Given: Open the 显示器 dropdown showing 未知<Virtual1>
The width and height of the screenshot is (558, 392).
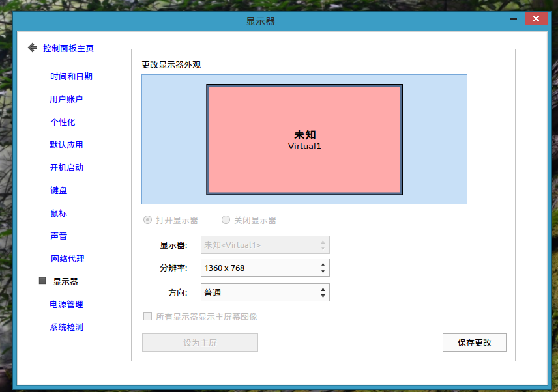Looking at the screenshot, I should click(x=265, y=245).
